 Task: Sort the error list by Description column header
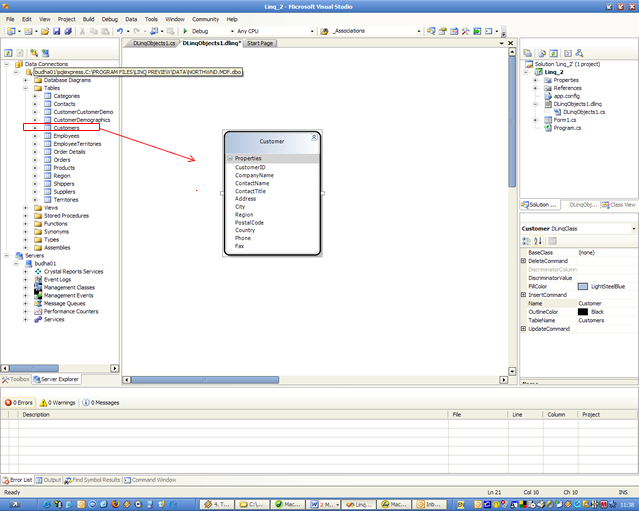click(x=233, y=414)
